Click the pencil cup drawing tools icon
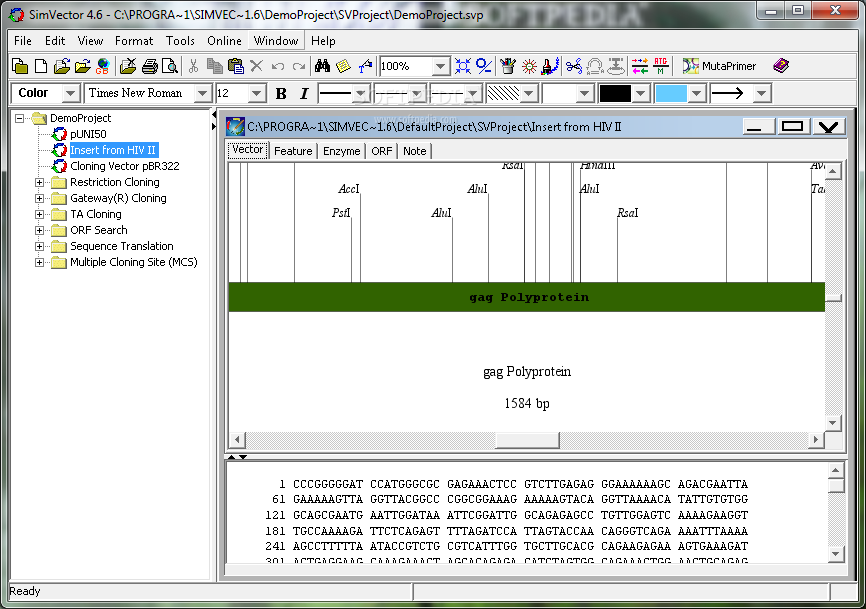The height and width of the screenshot is (609, 866). tap(508, 66)
